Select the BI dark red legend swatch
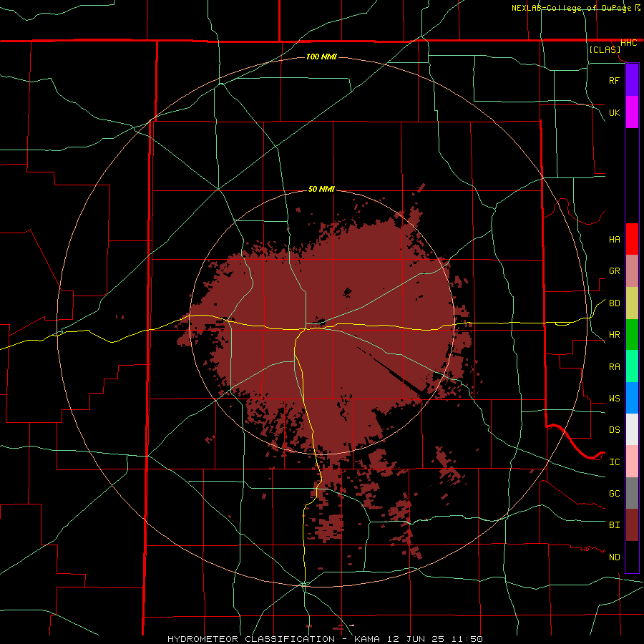 click(632, 525)
